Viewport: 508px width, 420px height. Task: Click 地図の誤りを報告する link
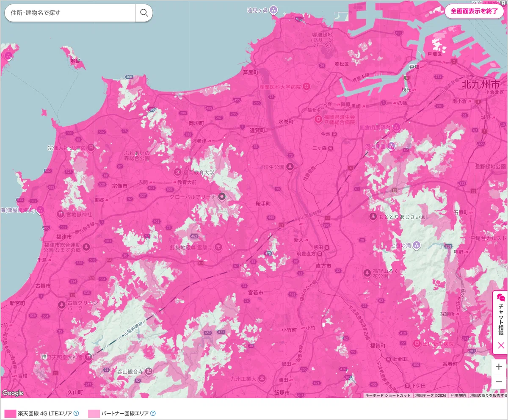488,395
